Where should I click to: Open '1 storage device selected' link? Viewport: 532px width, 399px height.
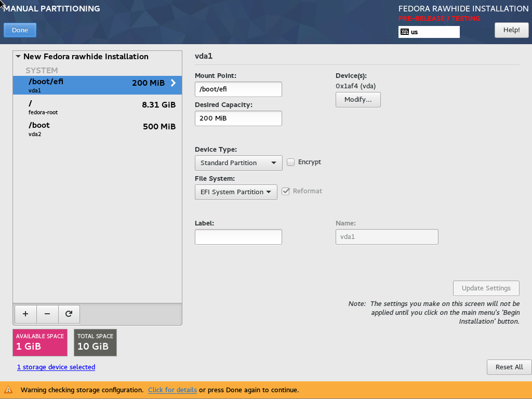(56, 367)
